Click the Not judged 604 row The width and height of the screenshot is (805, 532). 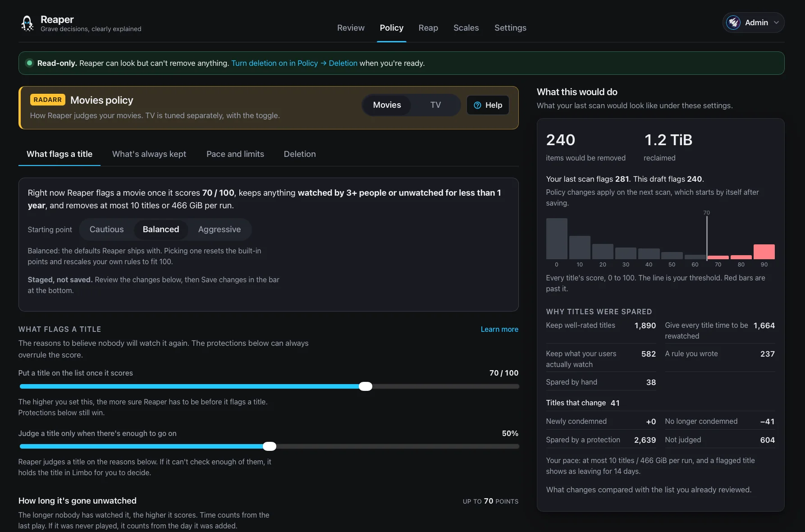click(720, 440)
